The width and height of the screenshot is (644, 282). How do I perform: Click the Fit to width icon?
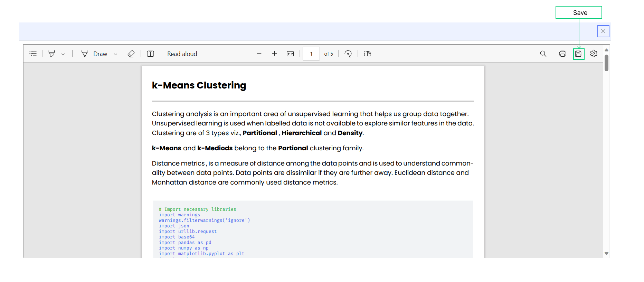290,54
